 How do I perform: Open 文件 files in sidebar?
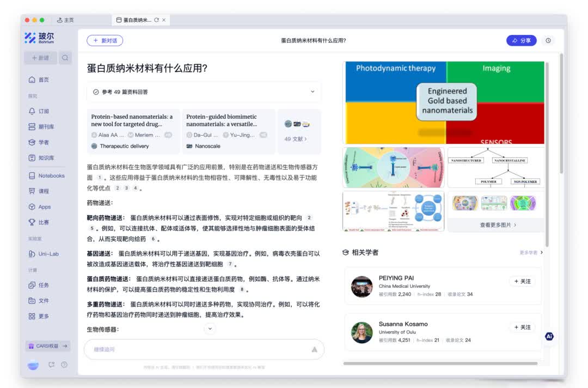[39, 301]
